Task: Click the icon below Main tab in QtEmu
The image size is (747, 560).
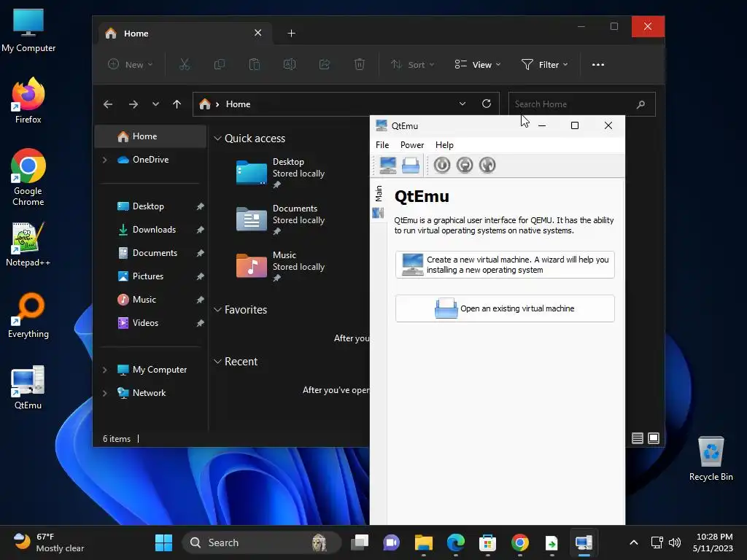Action: (379, 213)
